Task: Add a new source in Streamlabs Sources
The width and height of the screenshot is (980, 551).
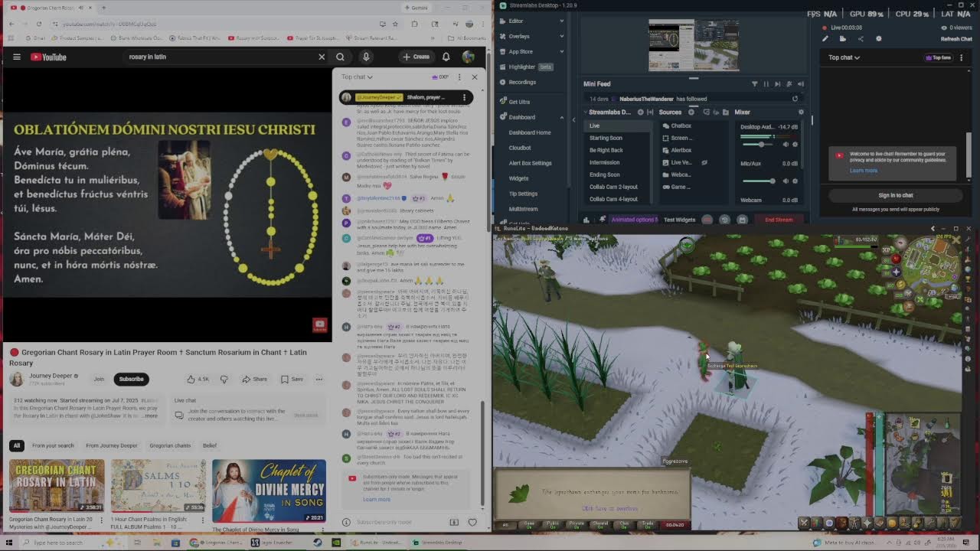Action: [x=691, y=112]
